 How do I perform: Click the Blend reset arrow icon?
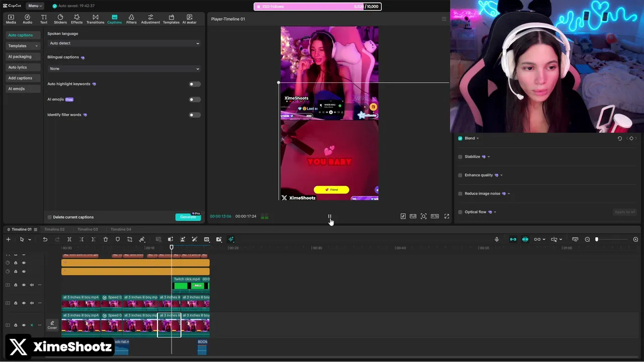point(620,138)
